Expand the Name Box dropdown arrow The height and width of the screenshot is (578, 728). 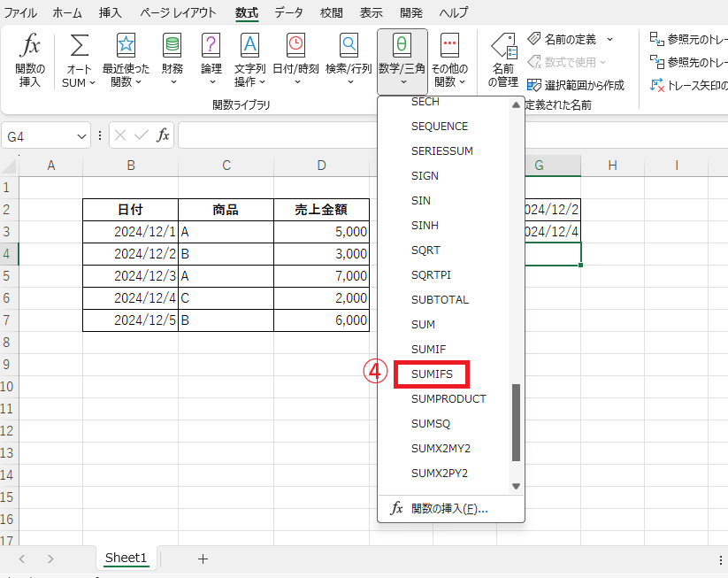coord(81,136)
